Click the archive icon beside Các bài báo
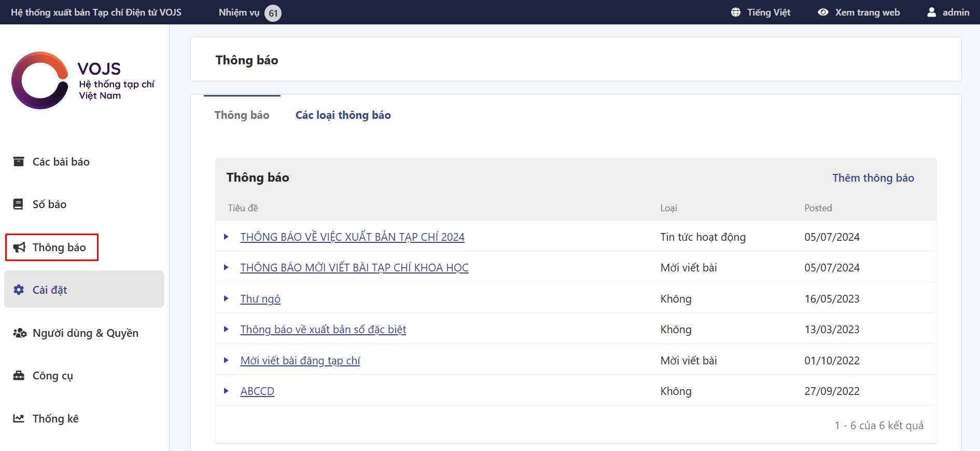Image resolution: width=980 pixels, height=451 pixels. coord(19,161)
